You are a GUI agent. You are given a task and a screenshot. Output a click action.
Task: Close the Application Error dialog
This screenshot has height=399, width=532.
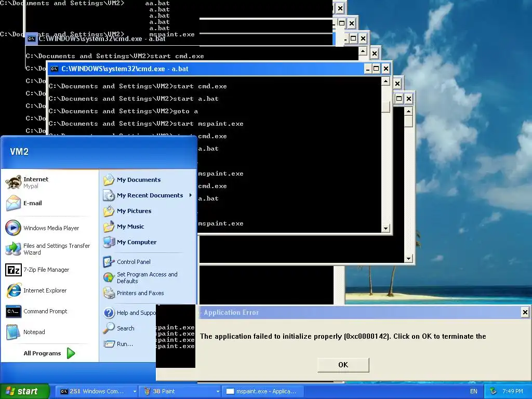[x=525, y=312]
